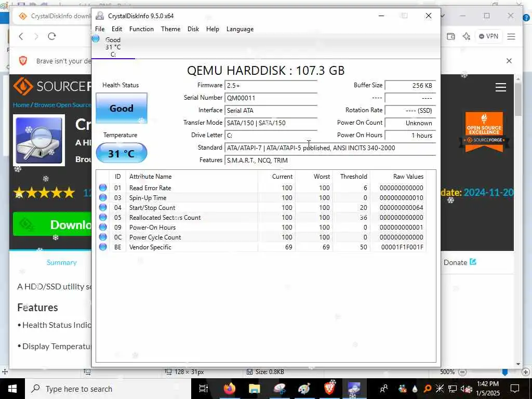Click the Open Source Excellence badge
This screenshot has height=399, width=532.
[x=484, y=131]
